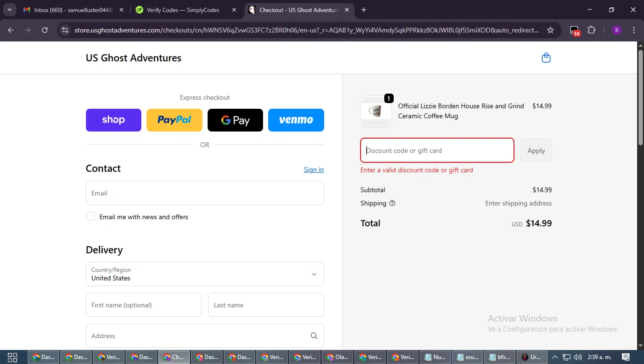The image size is (644, 364).
Task: Click the shipping help question mark icon
Action: click(x=392, y=203)
